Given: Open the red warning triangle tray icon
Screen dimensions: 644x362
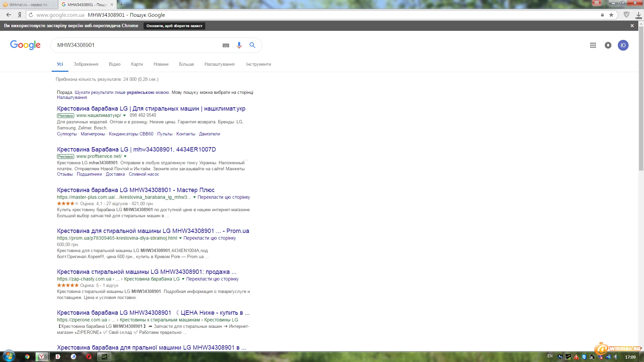Looking at the screenshot, I should click(x=576, y=357).
